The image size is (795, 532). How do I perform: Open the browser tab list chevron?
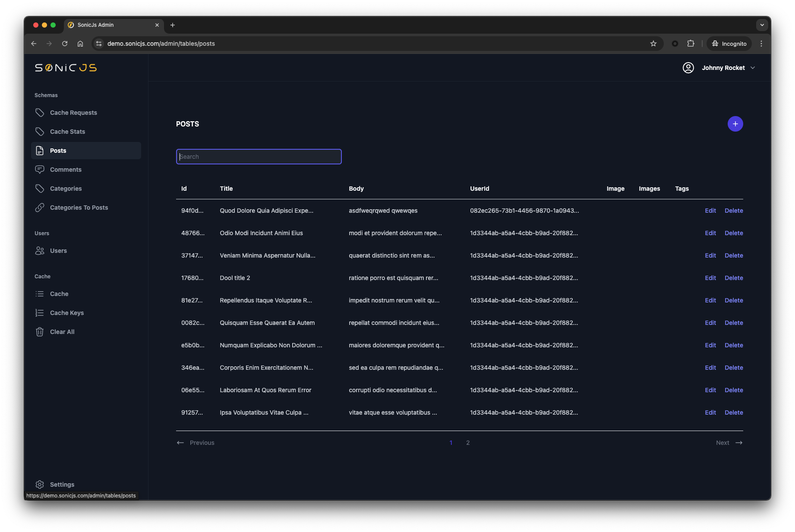(762, 25)
